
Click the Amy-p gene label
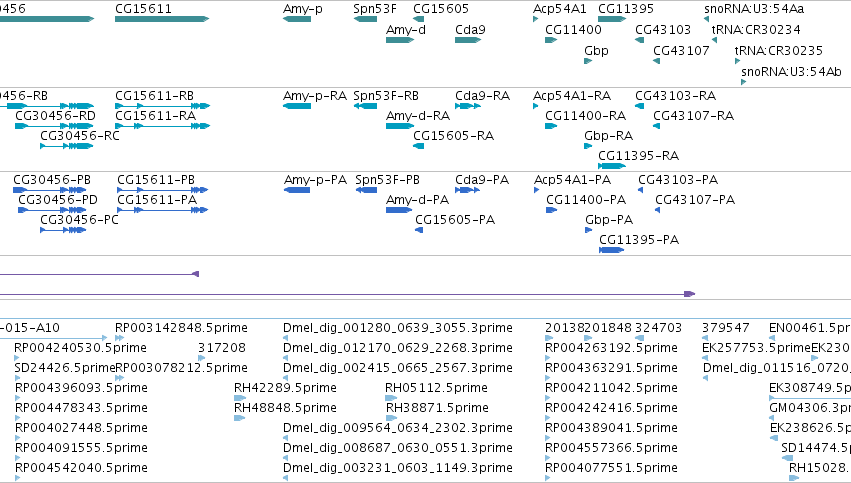tap(302, 9)
